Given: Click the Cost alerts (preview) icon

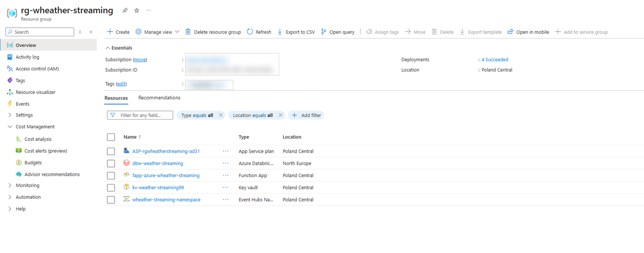Looking at the screenshot, I should (19, 151).
